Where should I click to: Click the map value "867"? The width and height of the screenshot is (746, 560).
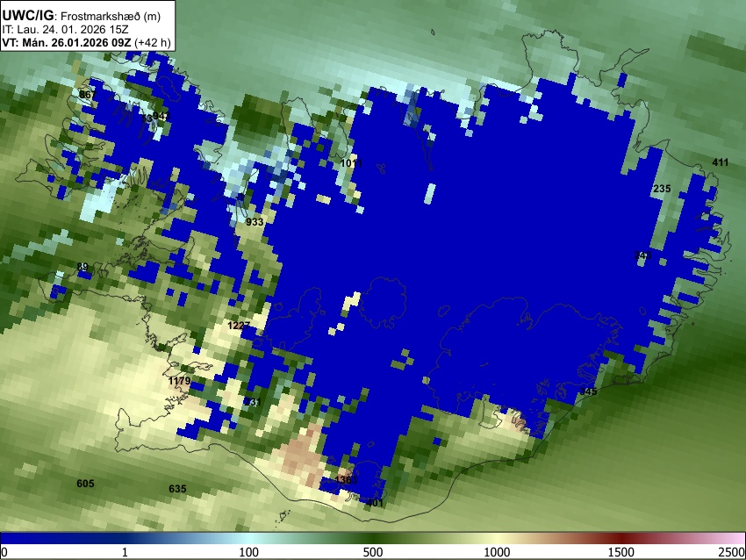click(x=88, y=95)
